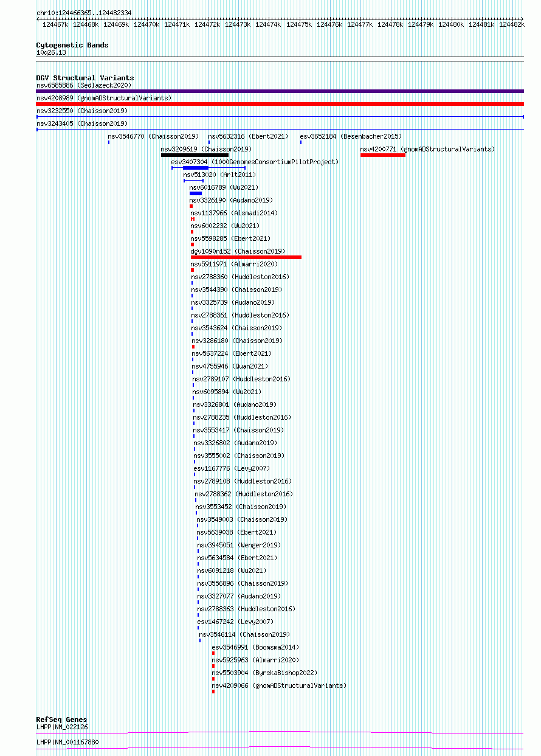The height and width of the screenshot is (756, 541).
Task: Select nsv5634584 (Ebert2021) label
Action: [x=237, y=558]
